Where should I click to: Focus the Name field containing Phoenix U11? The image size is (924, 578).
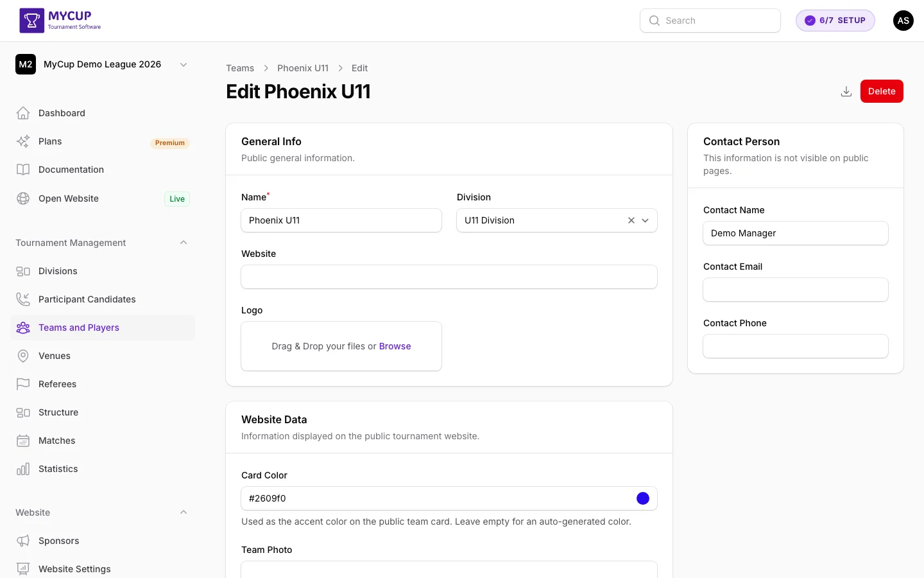(341, 220)
